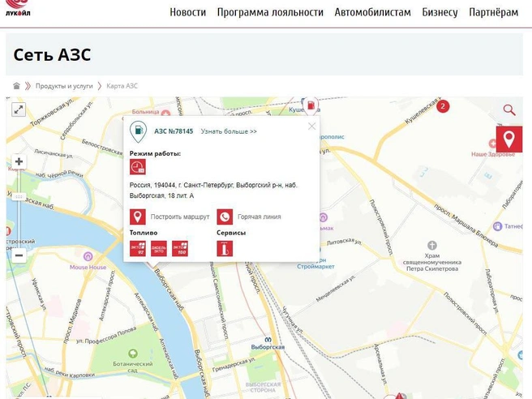Click the Храм Петра Скипетрова church marker

432,245
